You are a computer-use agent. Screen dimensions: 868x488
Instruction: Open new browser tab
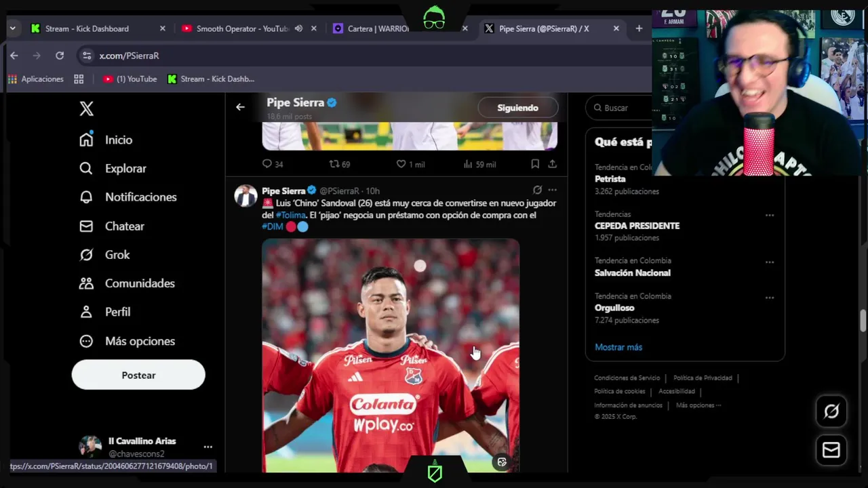[x=639, y=28]
